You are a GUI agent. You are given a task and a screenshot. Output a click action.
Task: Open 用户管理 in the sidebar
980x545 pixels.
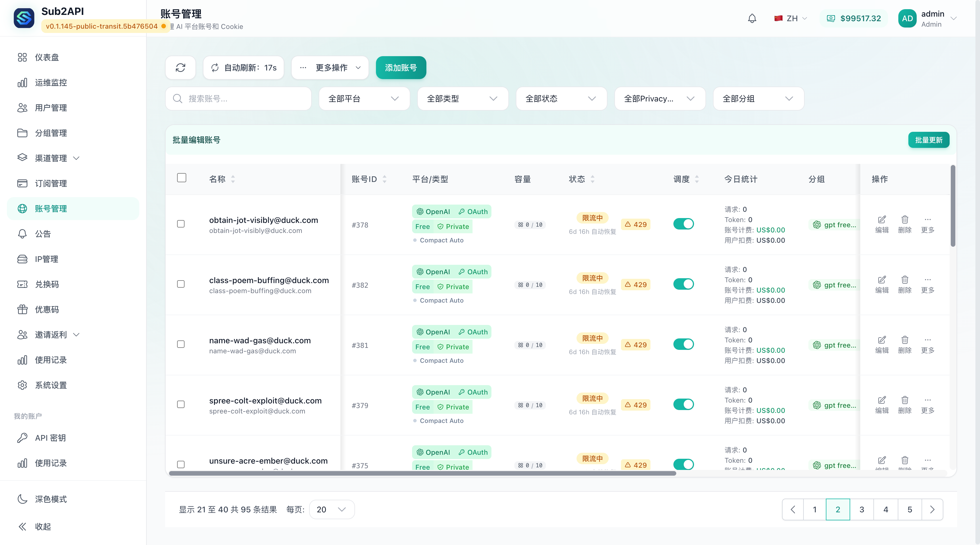click(x=73, y=108)
